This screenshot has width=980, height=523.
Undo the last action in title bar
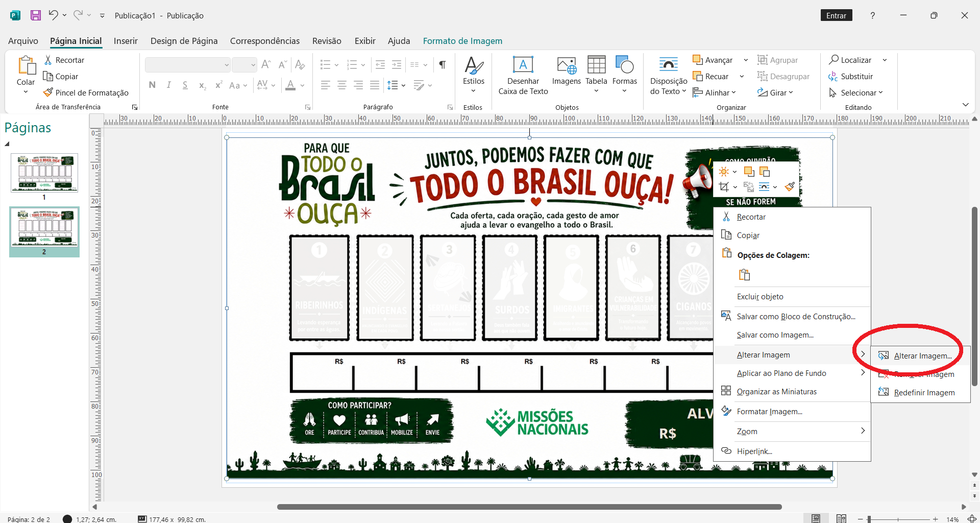point(53,15)
